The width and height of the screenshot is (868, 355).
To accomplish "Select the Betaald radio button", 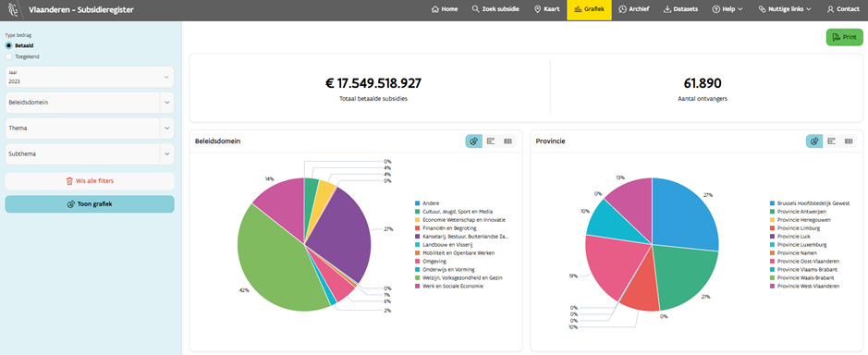I will coord(9,45).
